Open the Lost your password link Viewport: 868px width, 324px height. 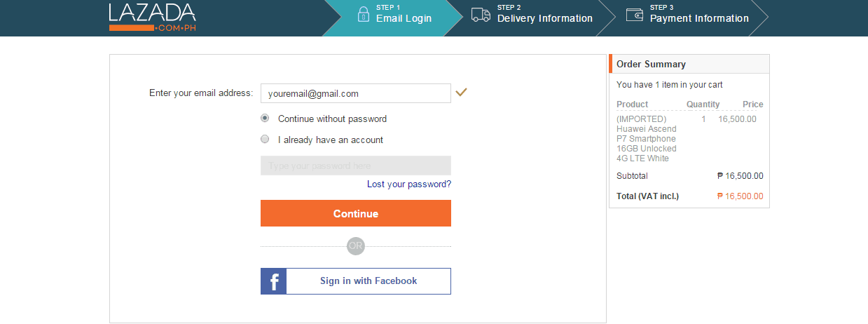[408, 184]
